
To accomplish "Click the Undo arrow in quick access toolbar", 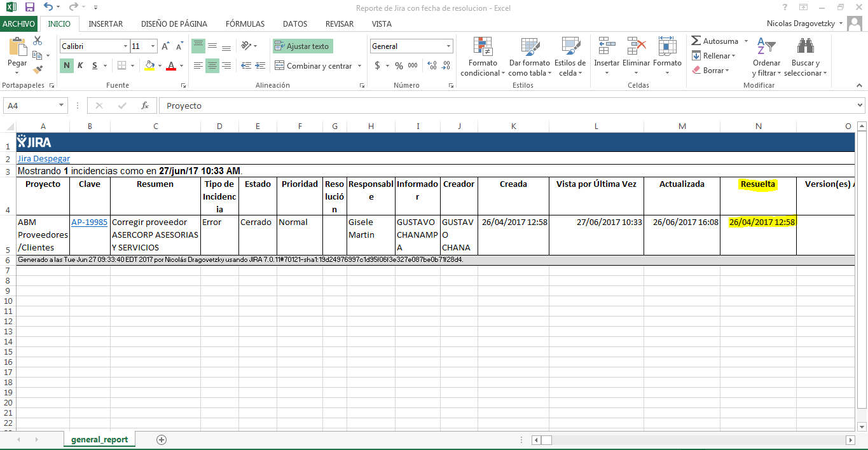I will tap(49, 8).
